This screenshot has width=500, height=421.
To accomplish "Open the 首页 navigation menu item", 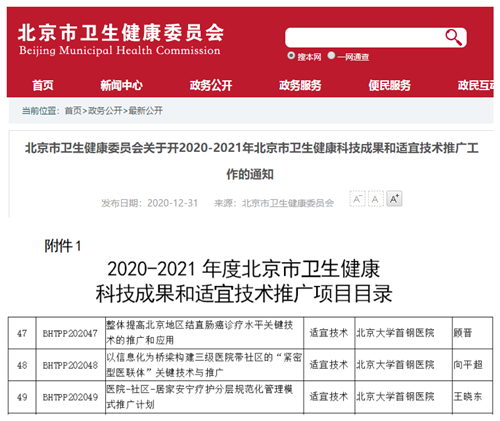I will click(x=43, y=85).
